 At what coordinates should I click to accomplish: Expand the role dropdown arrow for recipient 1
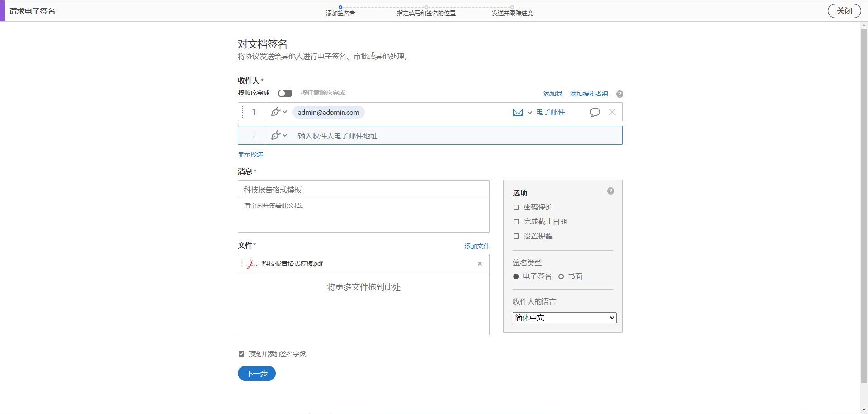tap(285, 112)
